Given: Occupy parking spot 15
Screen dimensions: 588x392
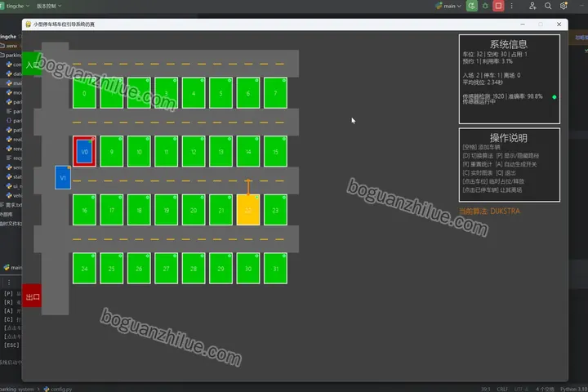Looking at the screenshot, I should [x=276, y=152].
